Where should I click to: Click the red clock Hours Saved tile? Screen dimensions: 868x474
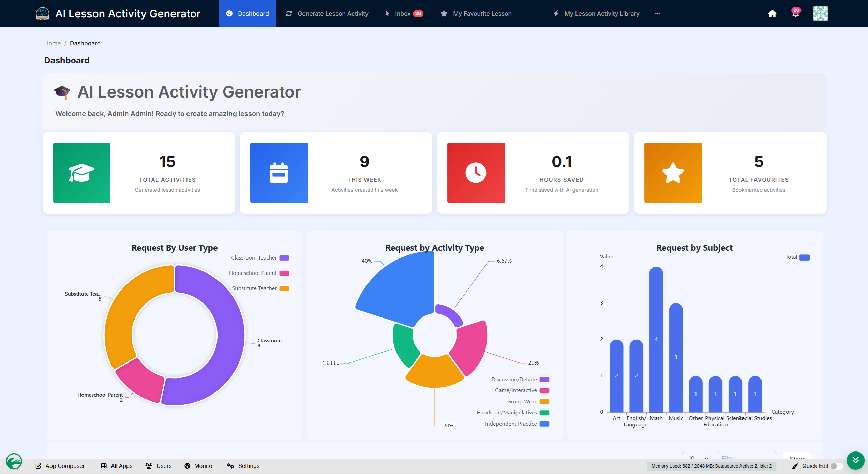point(476,173)
